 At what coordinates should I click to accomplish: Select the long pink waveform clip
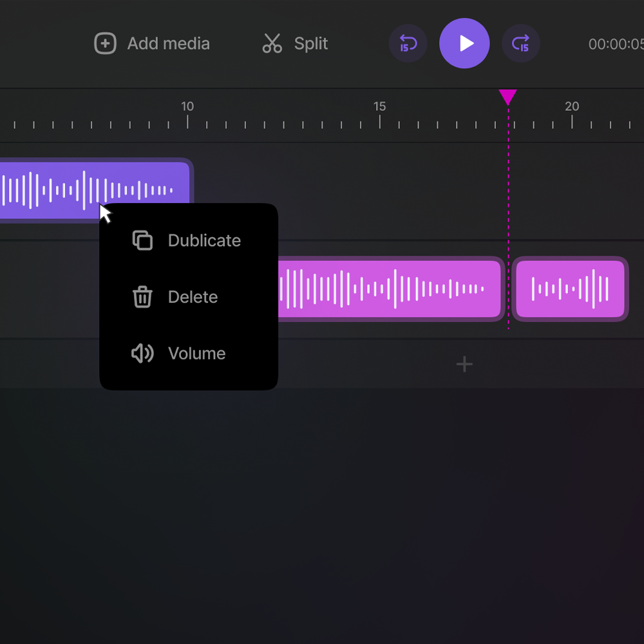pyautogui.click(x=390, y=289)
